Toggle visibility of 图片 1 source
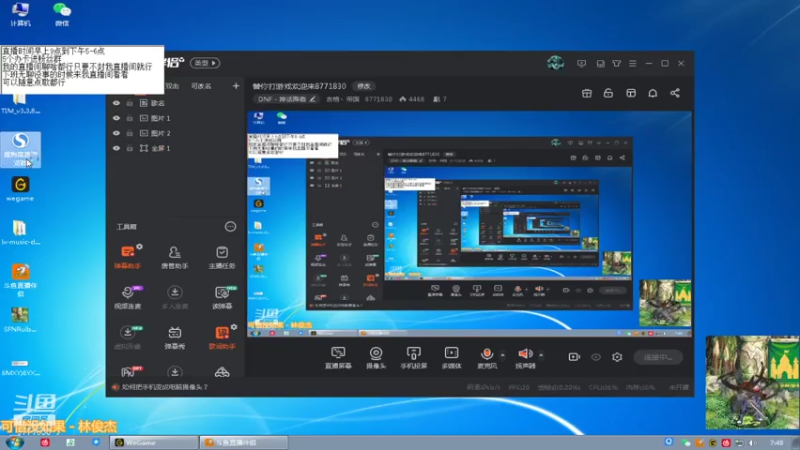The height and width of the screenshot is (450, 800). click(x=116, y=118)
